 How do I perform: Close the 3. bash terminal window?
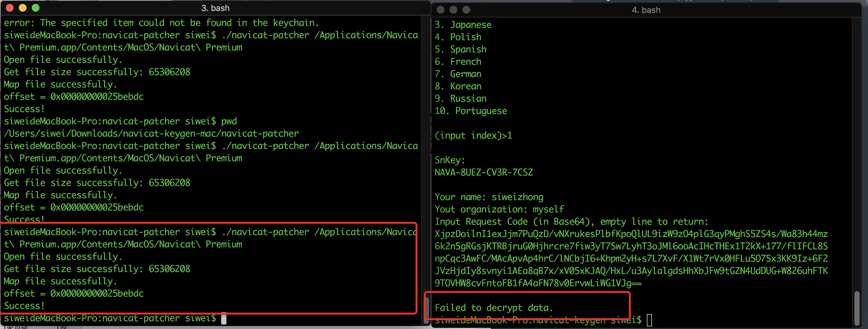click(10, 8)
